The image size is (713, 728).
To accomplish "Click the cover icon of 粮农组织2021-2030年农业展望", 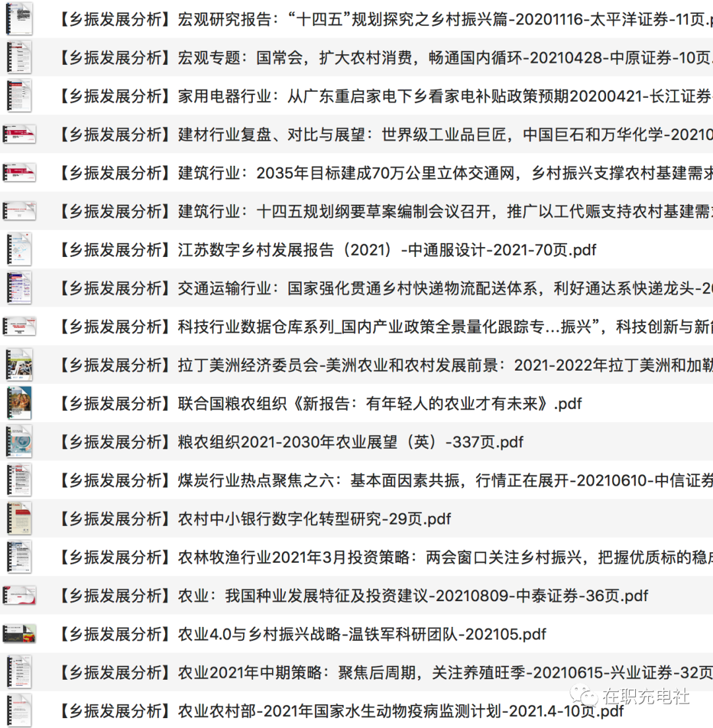I will click(x=18, y=441).
